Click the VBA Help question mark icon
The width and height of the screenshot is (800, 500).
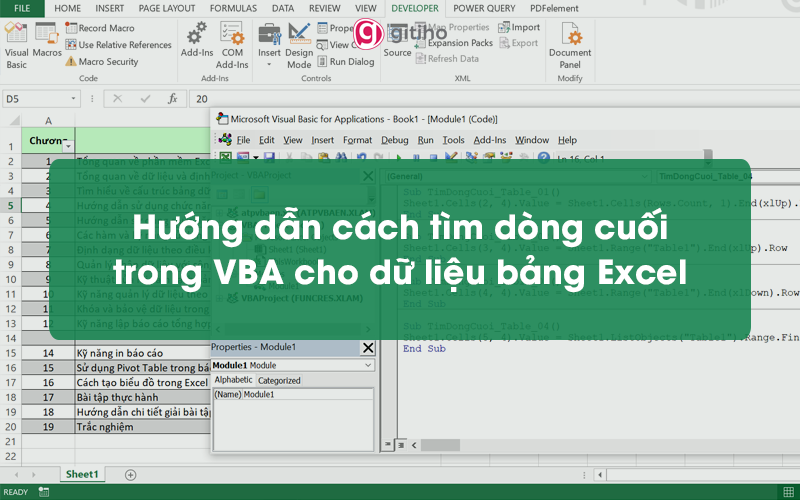[543, 157]
